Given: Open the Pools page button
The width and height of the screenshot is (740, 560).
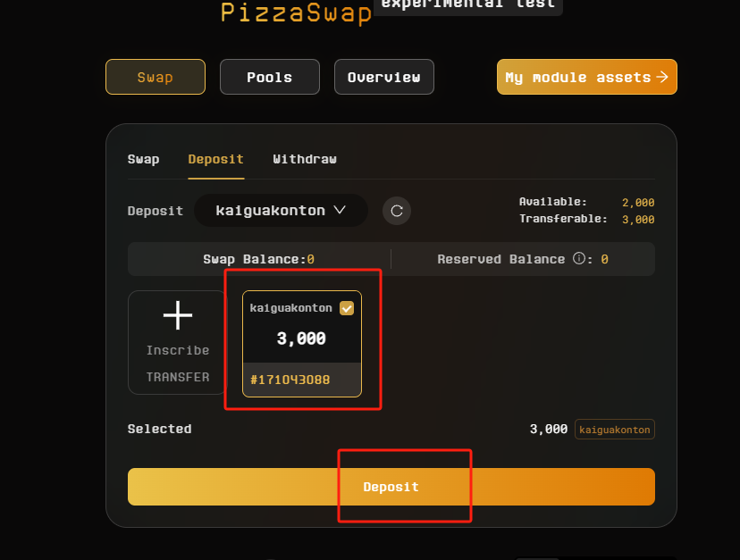Looking at the screenshot, I should (x=269, y=77).
